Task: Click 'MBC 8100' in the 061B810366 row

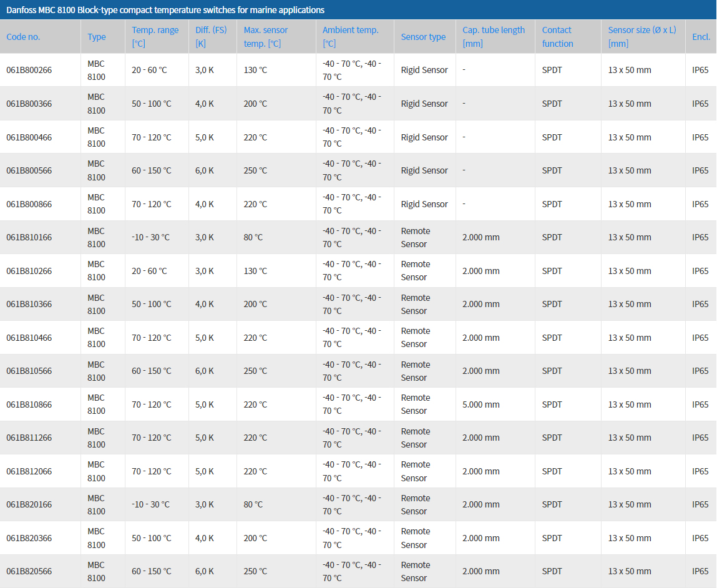Action: click(97, 304)
